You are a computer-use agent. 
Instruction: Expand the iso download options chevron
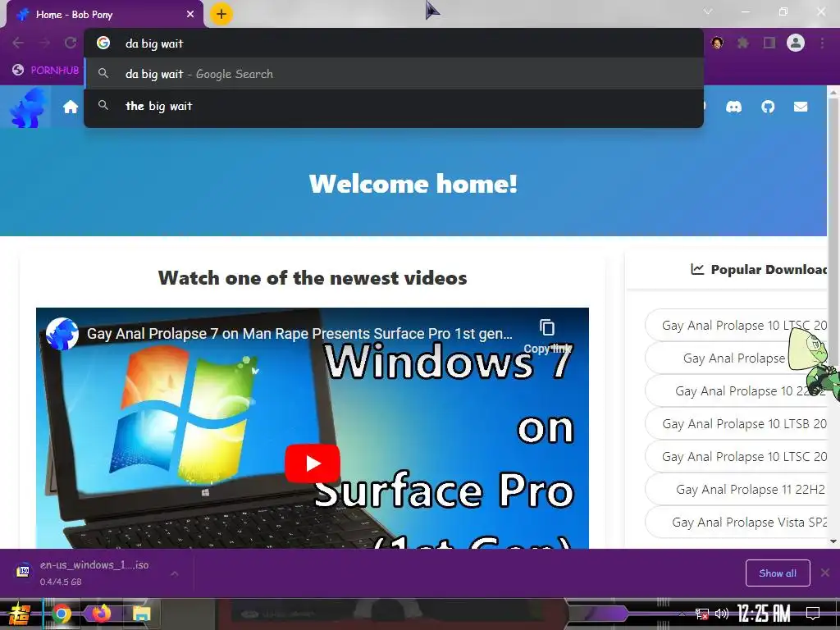pyautogui.click(x=175, y=573)
